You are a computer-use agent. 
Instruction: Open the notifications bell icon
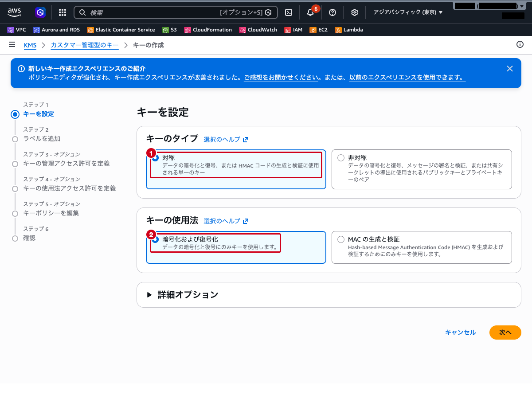(310, 12)
